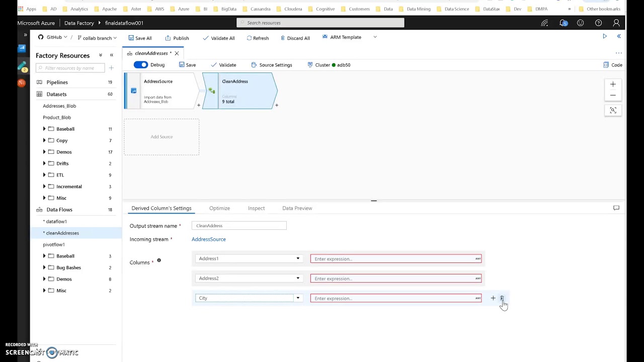This screenshot has height=362, width=644.
Task: Open the comments icon in settings pane
Action: coord(616,208)
